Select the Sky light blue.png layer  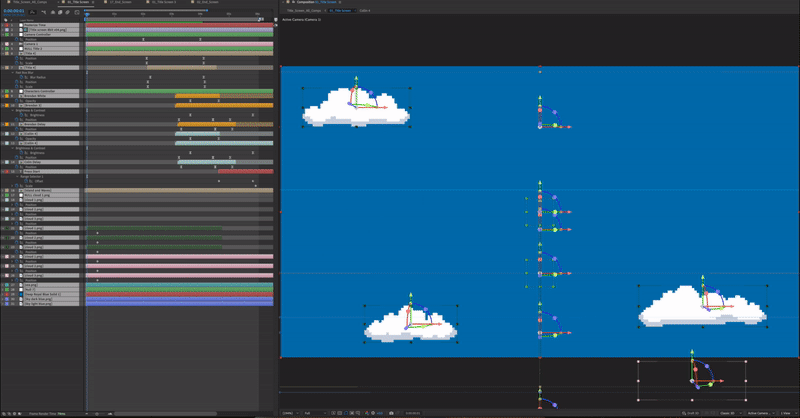(x=51, y=304)
